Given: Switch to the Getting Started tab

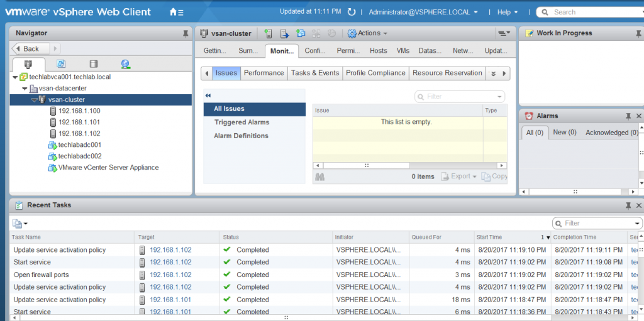Looking at the screenshot, I should [215, 51].
